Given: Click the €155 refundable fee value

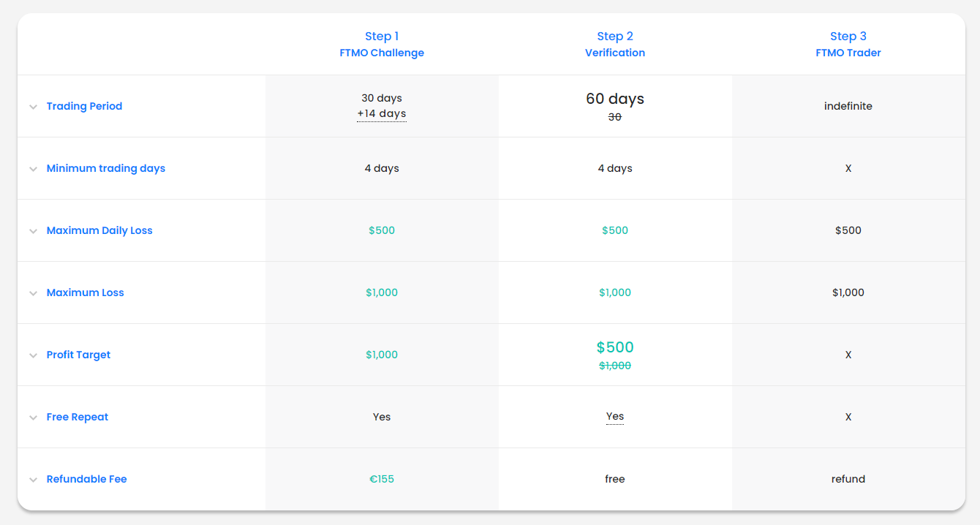Looking at the screenshot, I should [382, 479].
